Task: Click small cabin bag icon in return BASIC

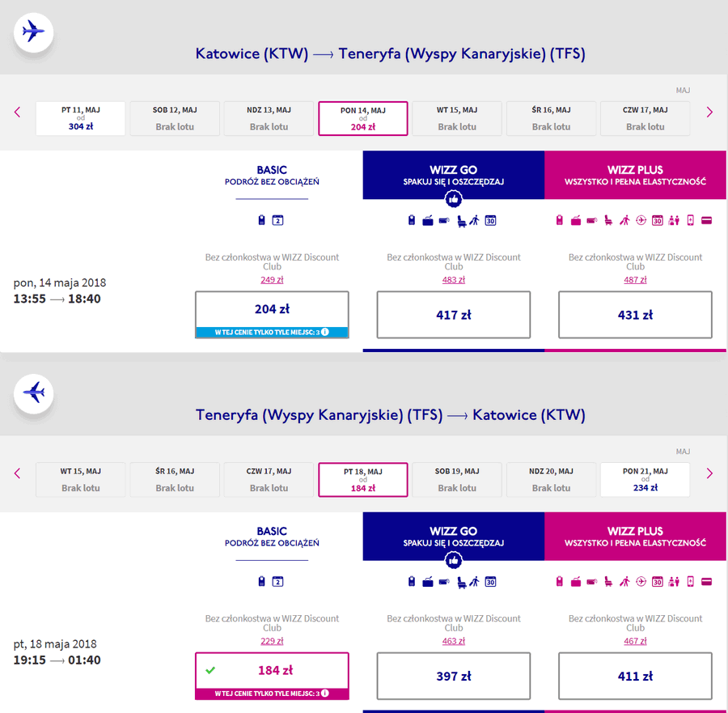Action: point(261,582)
